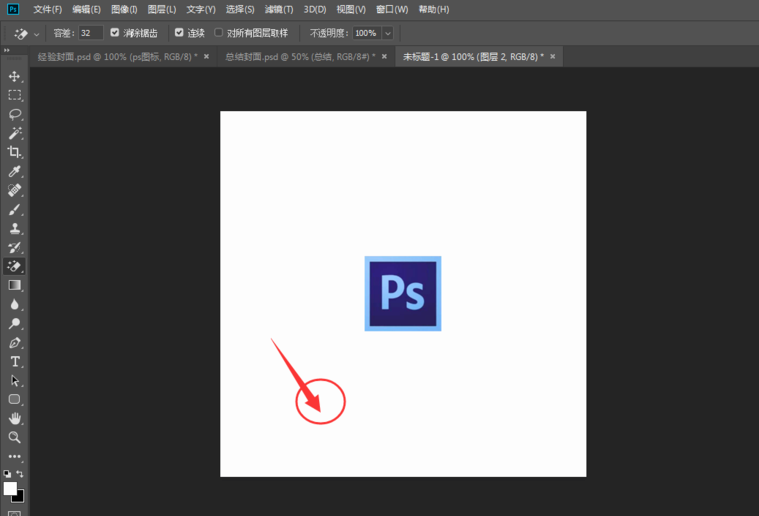The height and width of the screenshot is (516, 759).
Task: Select the Pen tool
Action: (x=15, y=343)
